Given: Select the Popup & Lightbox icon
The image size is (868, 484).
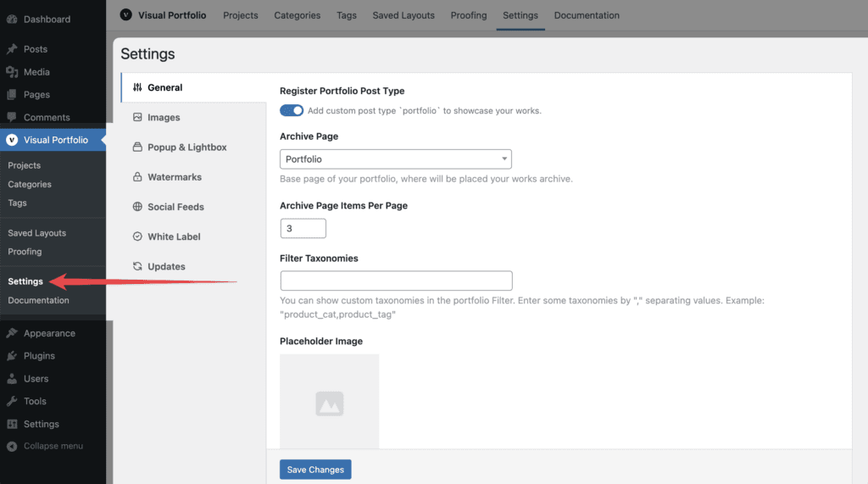Looking at the screenshot, I should click(137, 147).
